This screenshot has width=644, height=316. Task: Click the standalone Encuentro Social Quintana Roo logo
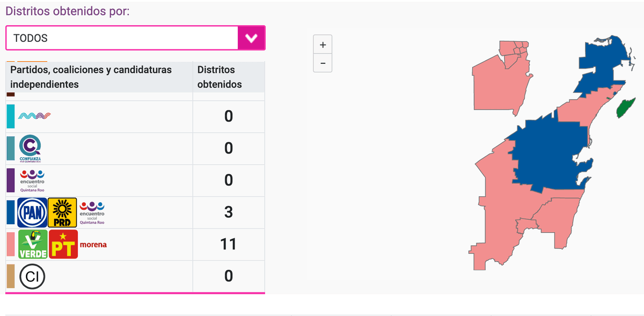tap(32, 181)
